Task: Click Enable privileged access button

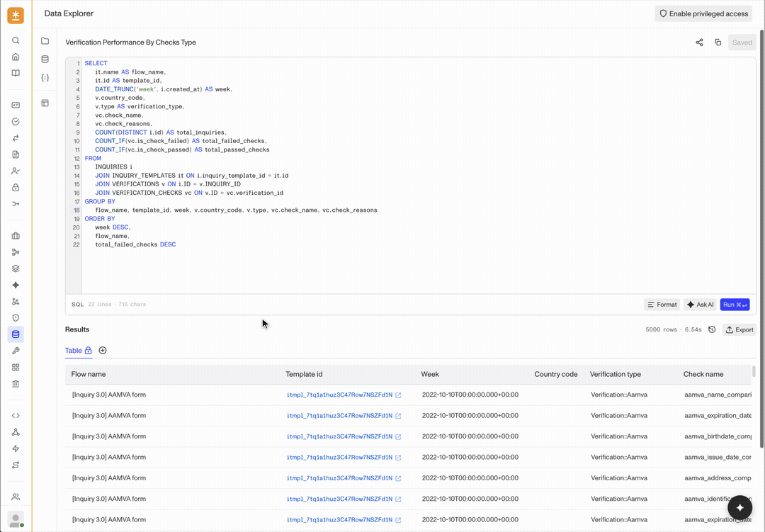Action: [703, 13]
